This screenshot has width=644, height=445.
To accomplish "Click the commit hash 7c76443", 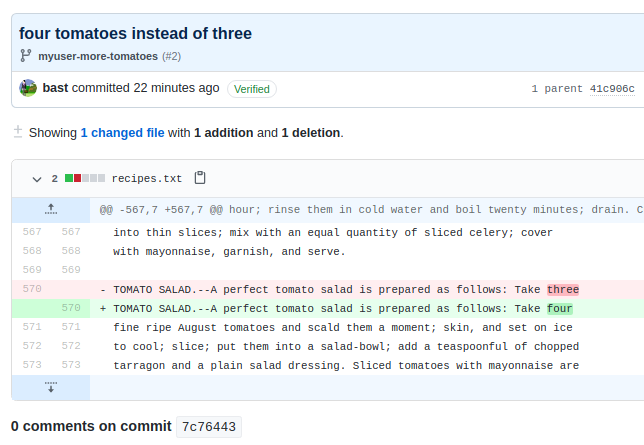I will click(x=209, y=427).
